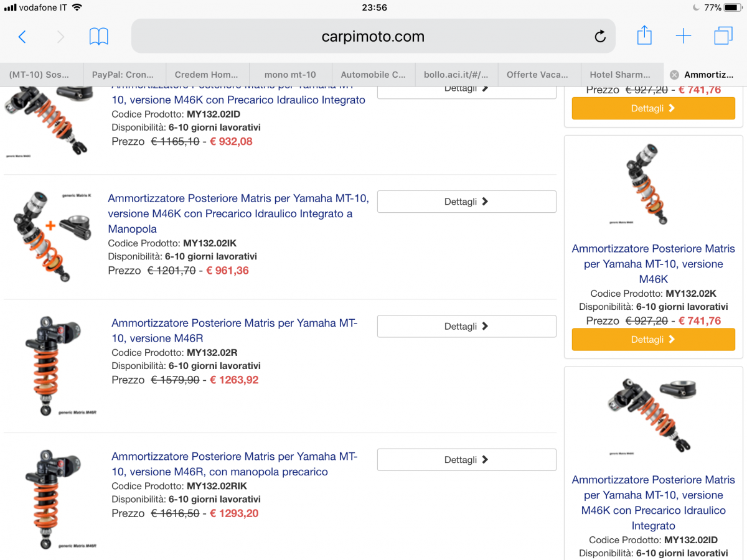Screen dimensions: 747x560
Task: Open Dettagli for product MY132.02IK
Action: click(x=467, y=202)
